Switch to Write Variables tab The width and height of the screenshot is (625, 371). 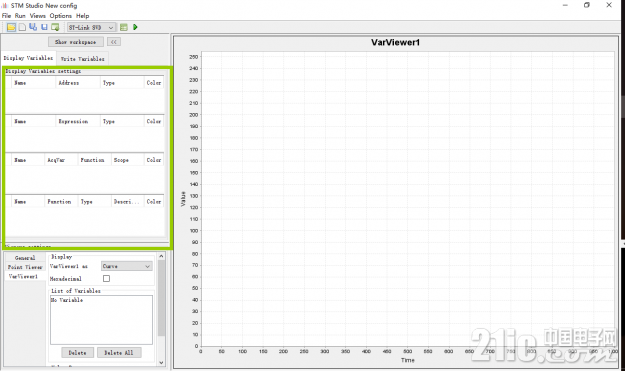(83, 59)
